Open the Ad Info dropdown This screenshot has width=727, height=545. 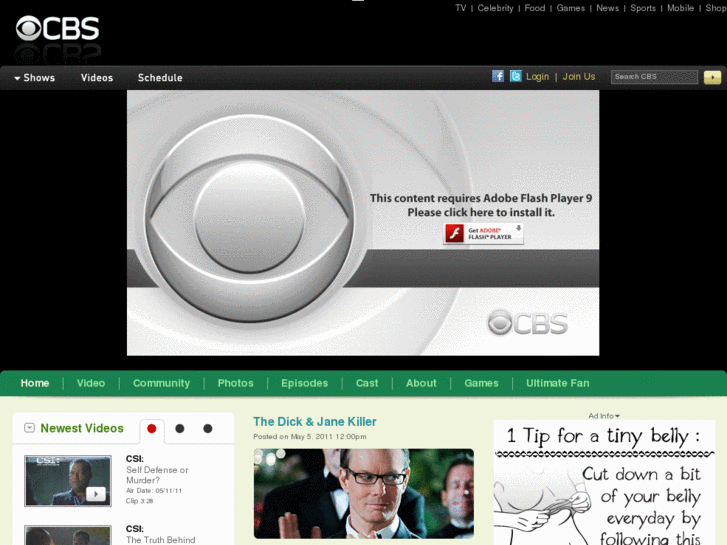click(x=604, y=416)
